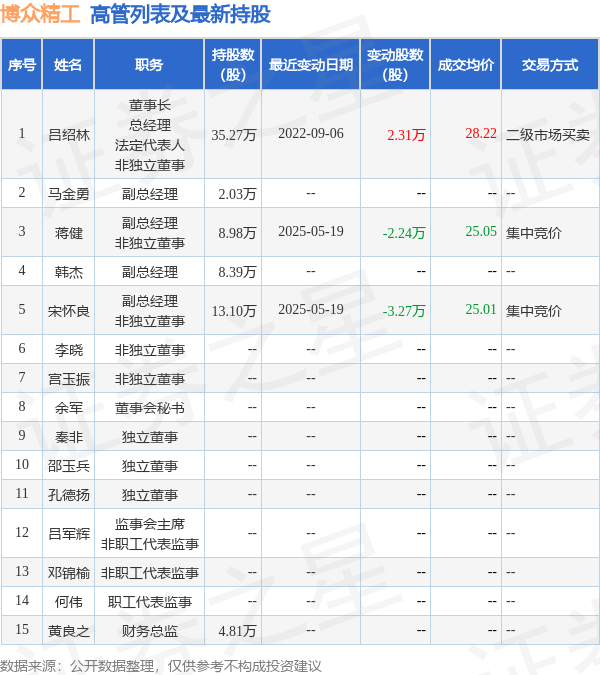Click the 监事会主席 position text
600x675 pixels.
click(x=150, y=524)
